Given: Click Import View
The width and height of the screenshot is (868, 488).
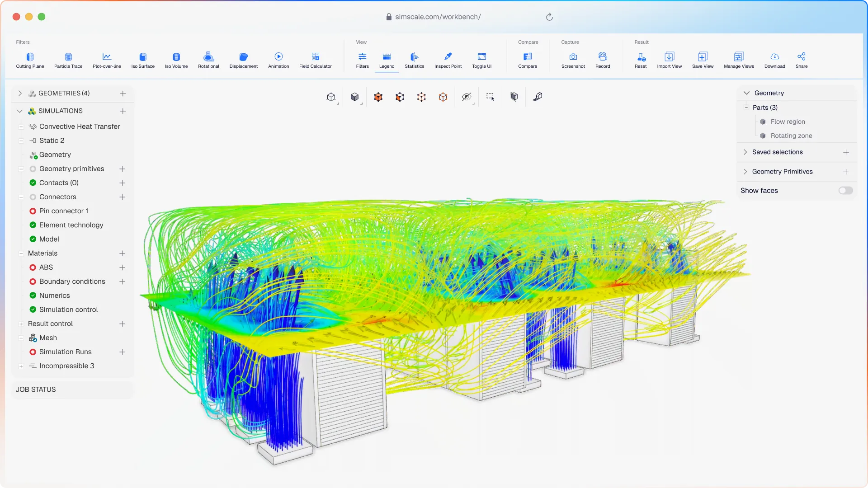Looking at the screenshot, I should point(669,60).
